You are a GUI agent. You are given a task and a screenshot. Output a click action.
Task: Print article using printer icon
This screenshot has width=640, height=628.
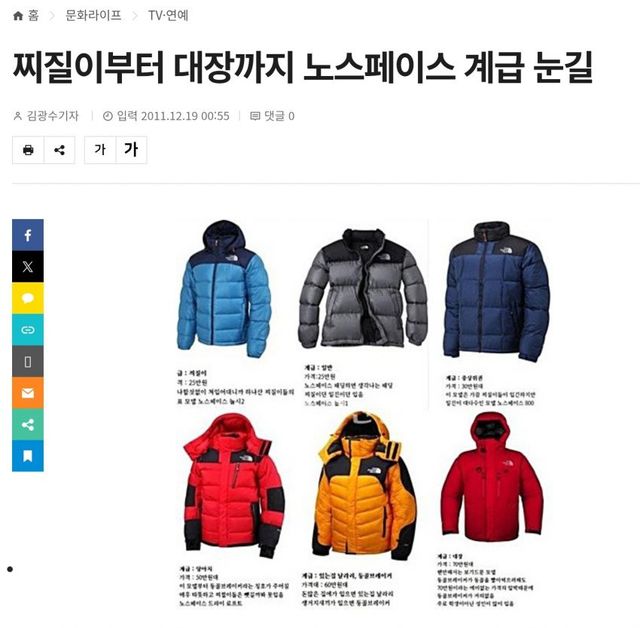[28, 150]
